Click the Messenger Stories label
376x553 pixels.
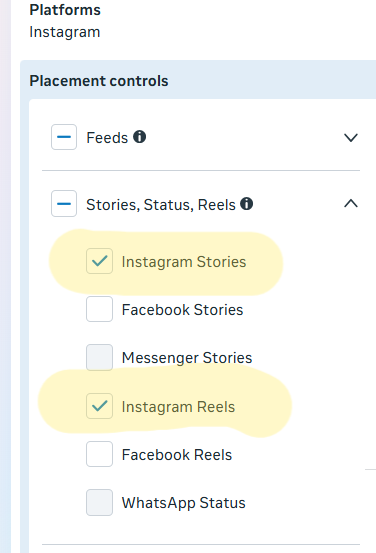pyautogui.click(x=187, y=358)
